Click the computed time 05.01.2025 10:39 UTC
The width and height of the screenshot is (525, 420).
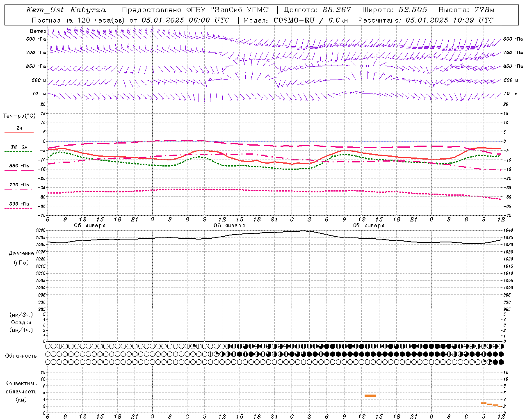point(450,20)
